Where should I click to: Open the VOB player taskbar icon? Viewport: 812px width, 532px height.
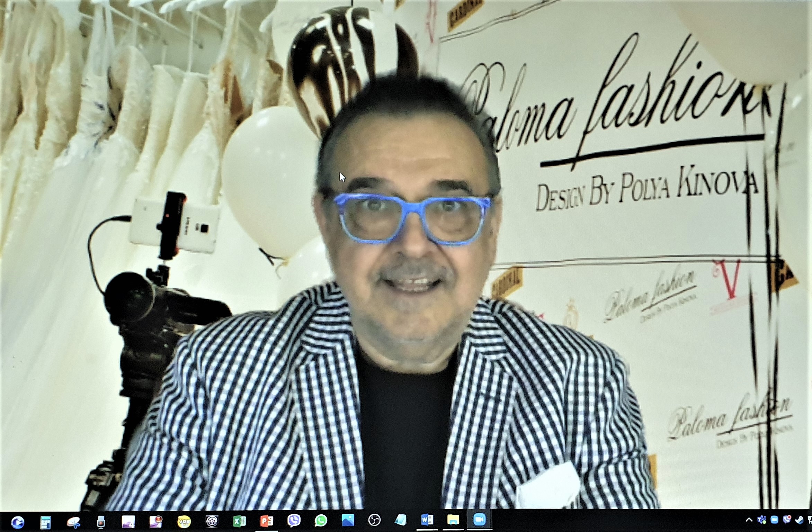tap(184, 521)
